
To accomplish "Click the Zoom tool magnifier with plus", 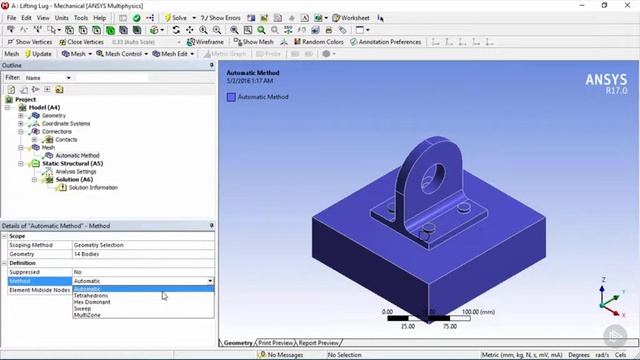I will (203, 30).
